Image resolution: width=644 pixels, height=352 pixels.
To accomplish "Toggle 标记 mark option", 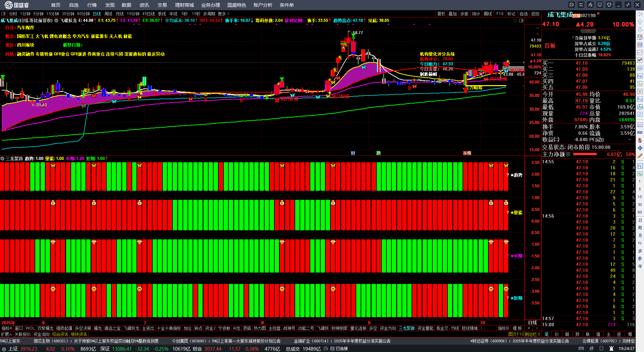I will (512, 14).
